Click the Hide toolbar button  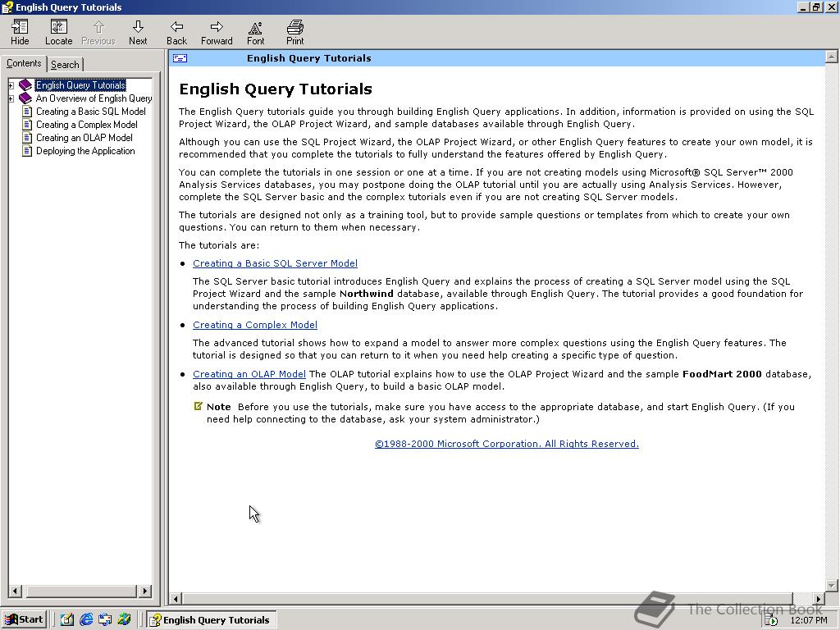pos(20,32)
